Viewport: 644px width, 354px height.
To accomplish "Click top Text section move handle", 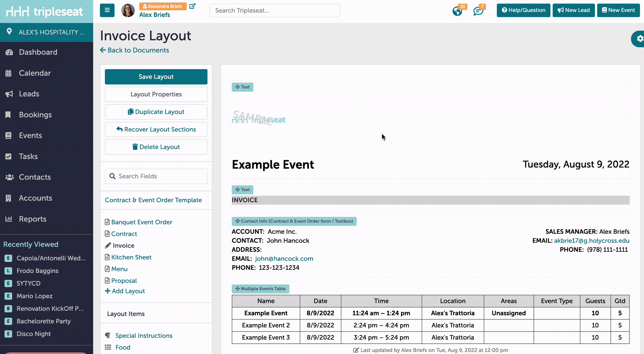I will click(243, 87).
